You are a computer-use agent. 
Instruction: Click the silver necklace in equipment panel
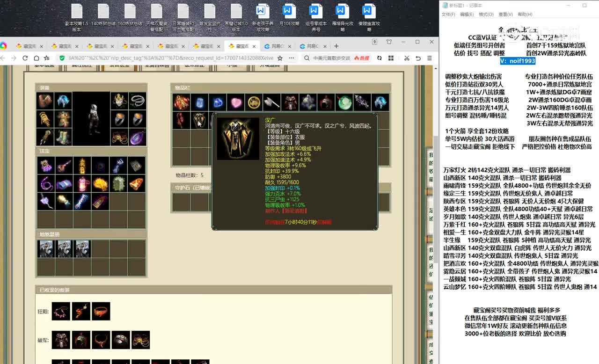(137, 101)
